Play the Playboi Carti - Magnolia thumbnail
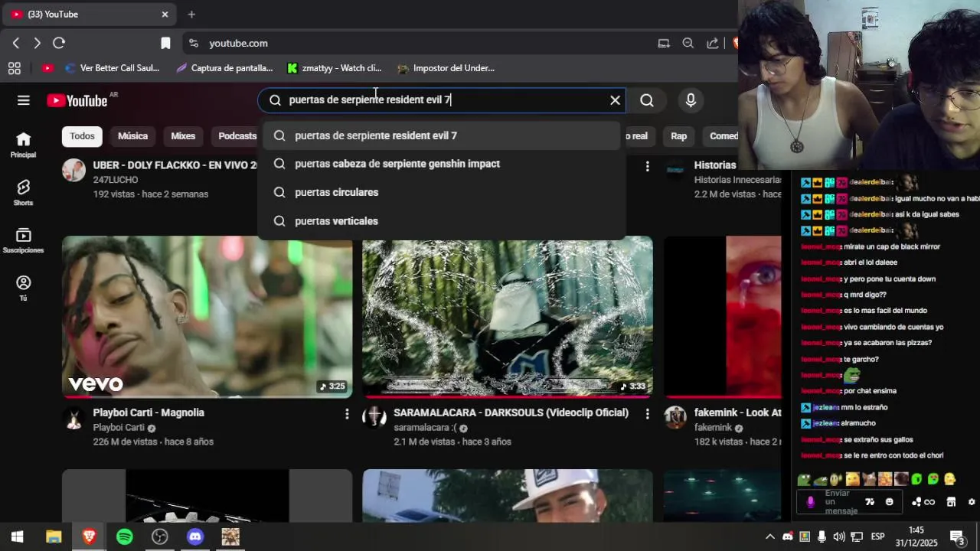 pos(207,317)
